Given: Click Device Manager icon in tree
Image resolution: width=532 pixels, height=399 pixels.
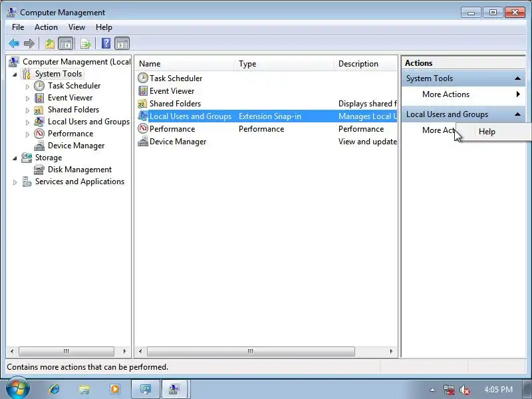Looking at the screenshot, I should 39,146.
